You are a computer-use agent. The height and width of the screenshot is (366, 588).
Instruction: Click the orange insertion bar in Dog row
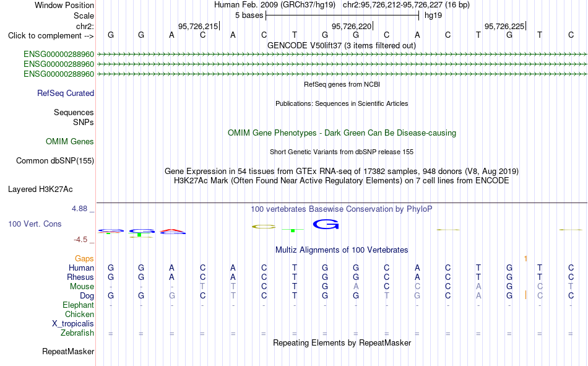(x=525, y=295)
